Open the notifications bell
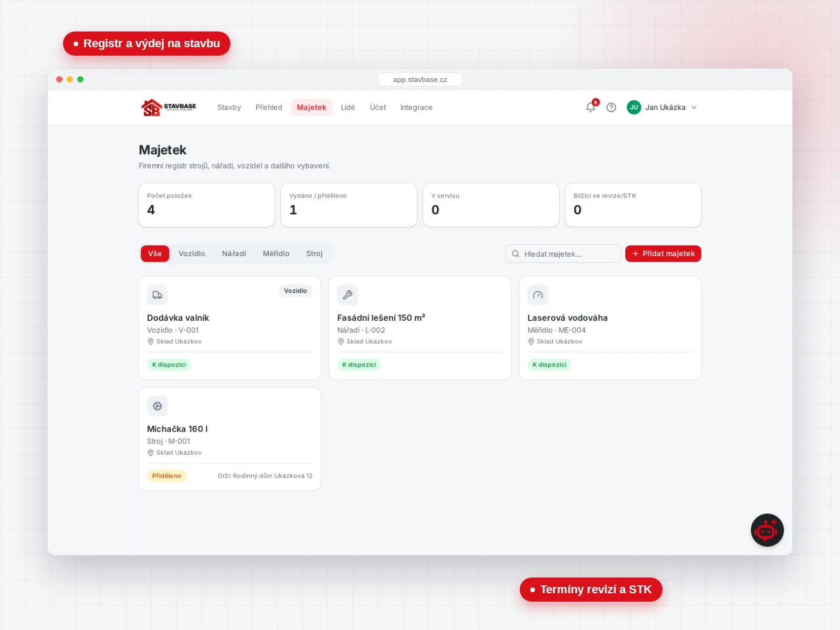Viewport: 840px width, 630px height. [591, 107]
